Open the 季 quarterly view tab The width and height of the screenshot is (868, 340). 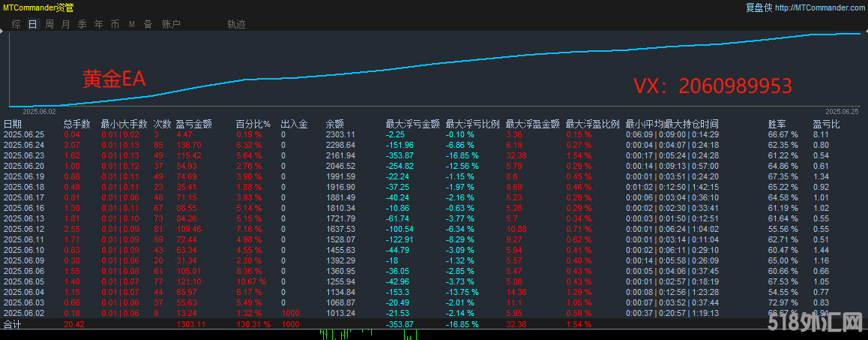point(82,25)
